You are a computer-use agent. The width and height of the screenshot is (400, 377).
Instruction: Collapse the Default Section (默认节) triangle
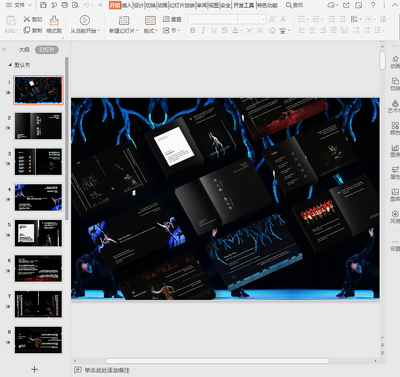pos(10,65)
